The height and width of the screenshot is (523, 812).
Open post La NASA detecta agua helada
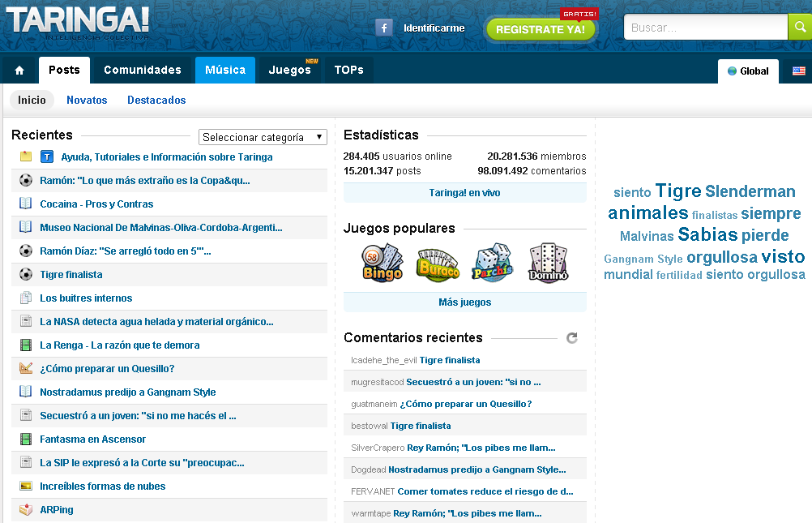(156, 321)
